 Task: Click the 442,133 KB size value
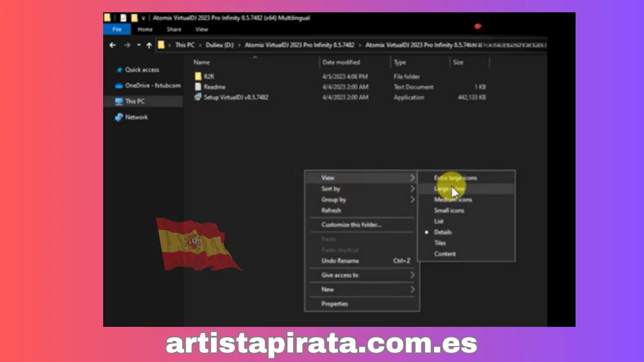[471, 97]
